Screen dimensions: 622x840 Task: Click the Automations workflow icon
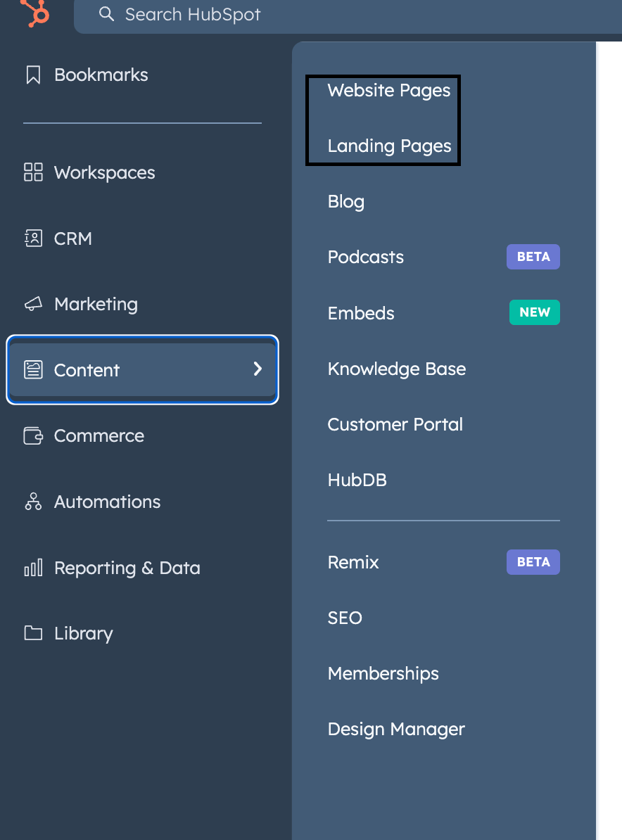pos(33,502)
